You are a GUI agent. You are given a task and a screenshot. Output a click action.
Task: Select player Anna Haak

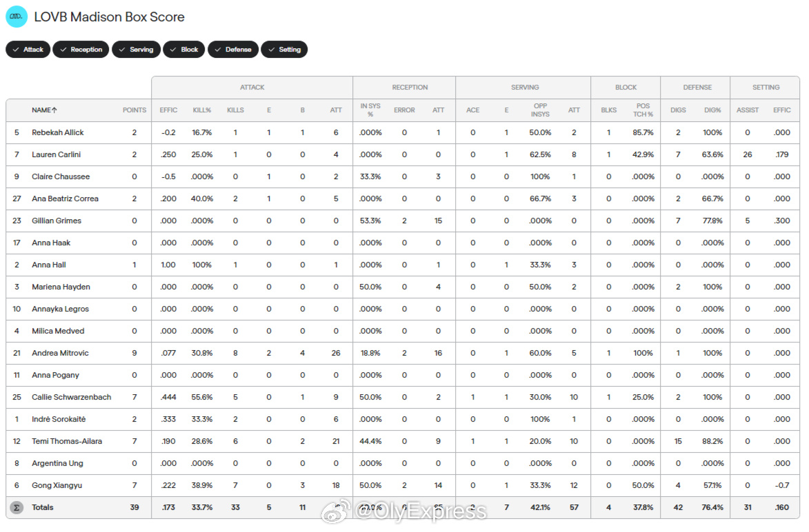point(51,243)
